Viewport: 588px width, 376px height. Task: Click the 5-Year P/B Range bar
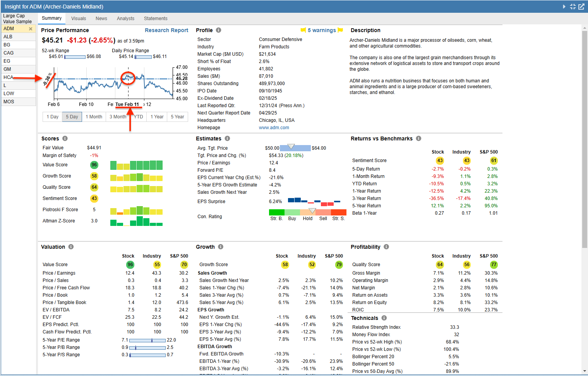click(147, 348)
